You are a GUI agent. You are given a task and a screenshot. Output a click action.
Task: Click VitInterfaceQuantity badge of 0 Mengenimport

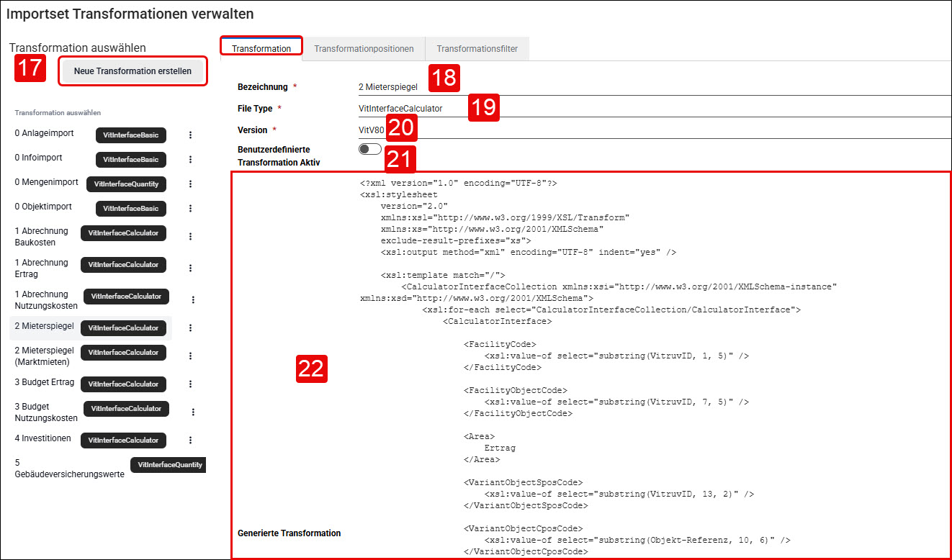coord(127,184)
